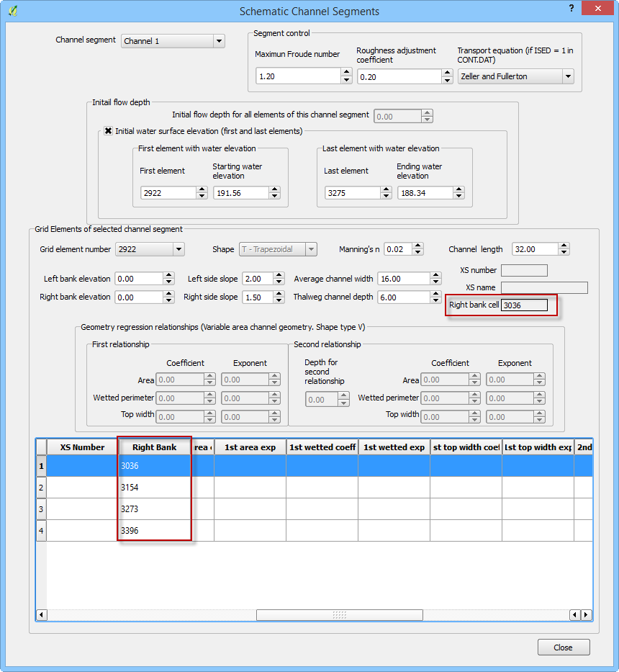
Task: Toggle Initial water surface elevation checkbox
Action: tap(109, 131)
